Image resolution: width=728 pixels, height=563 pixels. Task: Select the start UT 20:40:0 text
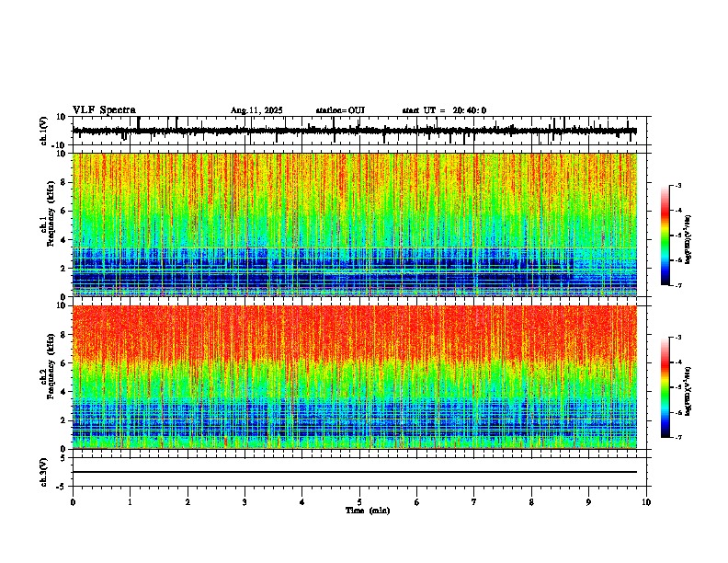pyautogui.click(x=444, y=110)
